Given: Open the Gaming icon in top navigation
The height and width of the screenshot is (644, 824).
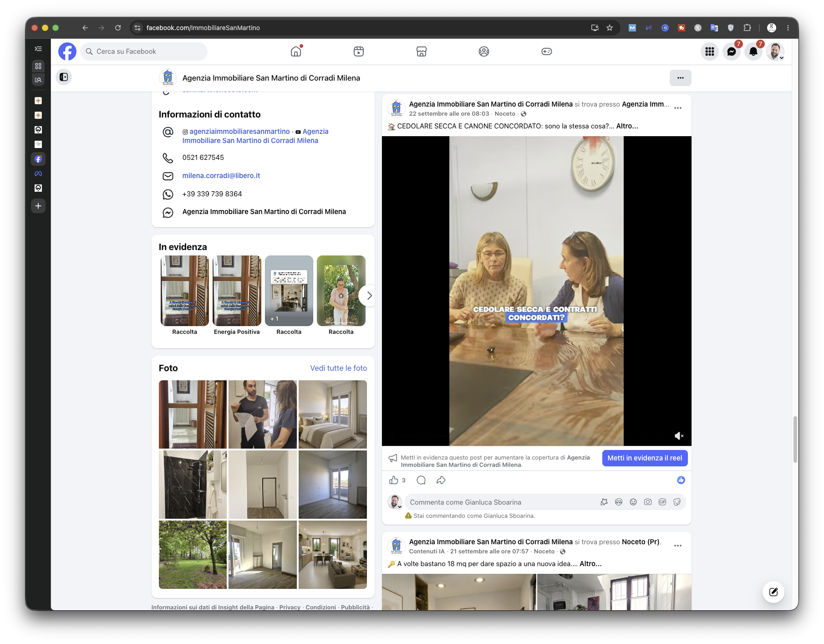Looking at the screenshot, I should click(x=547, y=51).
